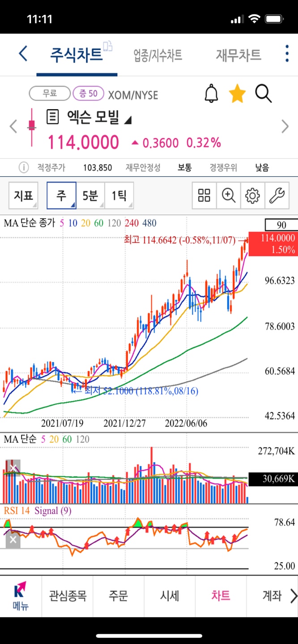
Task: Close the volume indicator panel with X
Action: point(13,468)
